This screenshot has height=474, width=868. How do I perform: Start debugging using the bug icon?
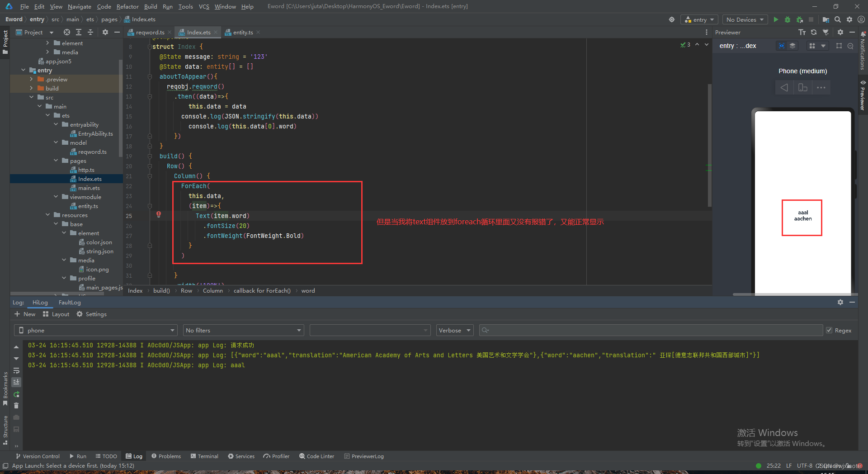pyautogui.click(x=788, y=19)
